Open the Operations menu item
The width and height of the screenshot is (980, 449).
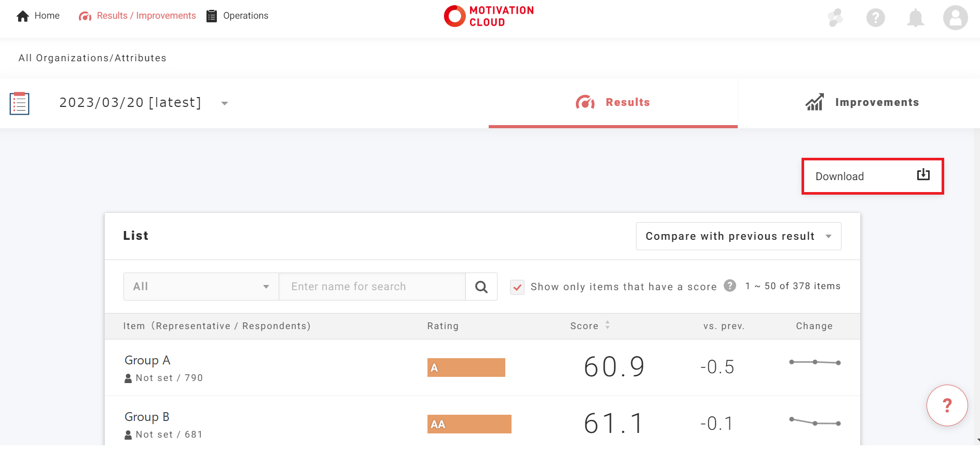click(x=238, y=16)
